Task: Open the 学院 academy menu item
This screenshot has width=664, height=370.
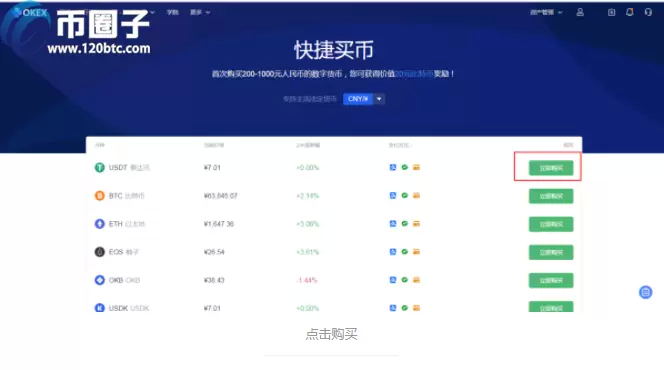Action: point(172,12)
